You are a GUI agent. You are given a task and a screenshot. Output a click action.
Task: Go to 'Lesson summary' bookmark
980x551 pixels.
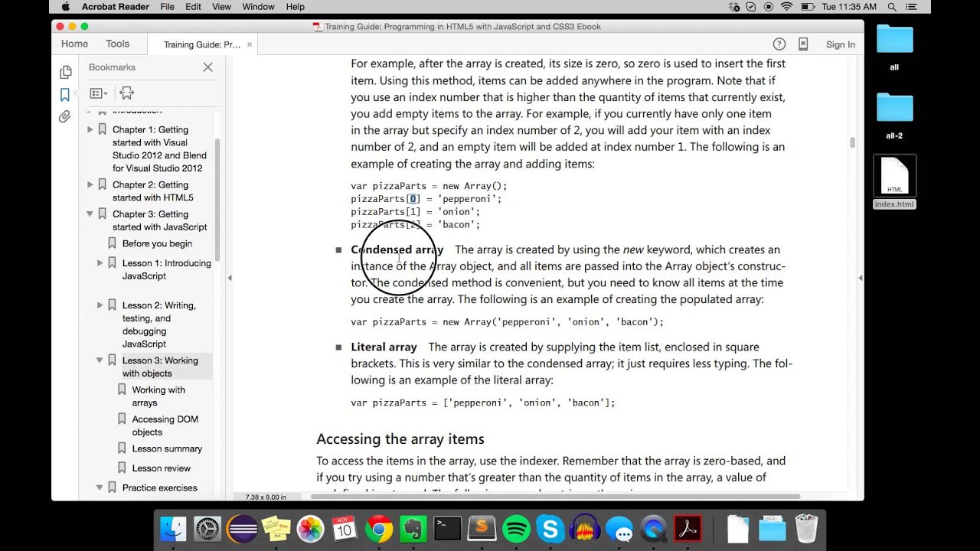tap(167, 448)
